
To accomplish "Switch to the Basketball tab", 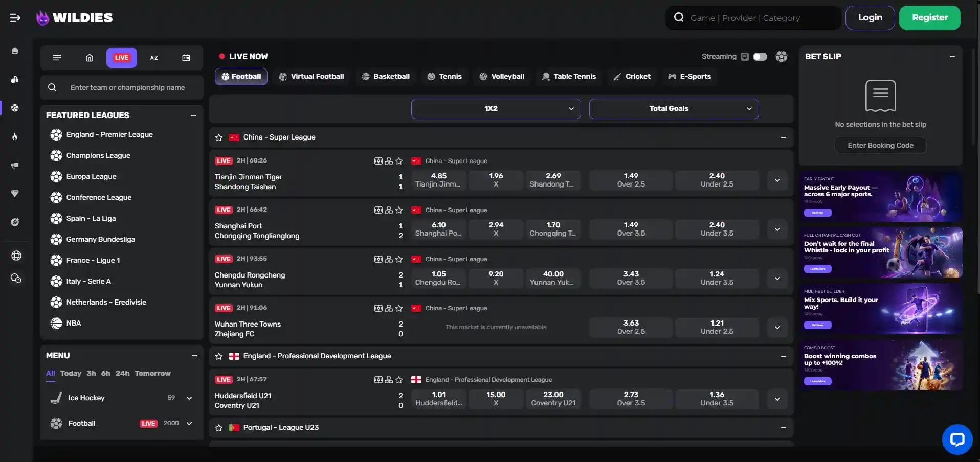I will 386,77.
